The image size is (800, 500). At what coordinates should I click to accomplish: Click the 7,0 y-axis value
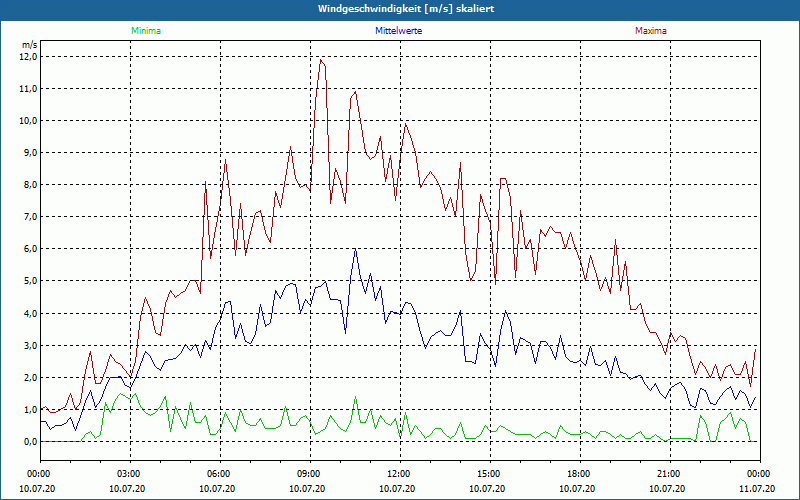(30, 217)
